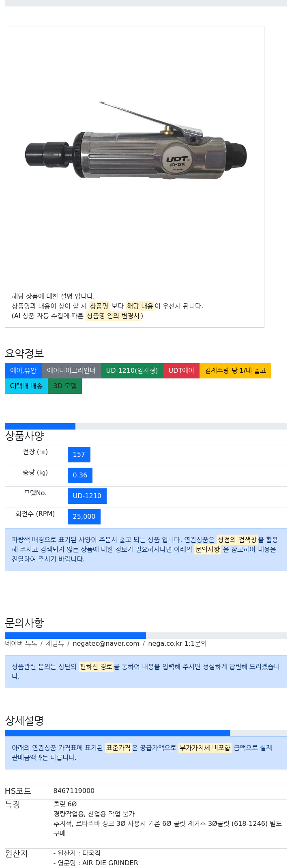292x868 pixels.
Task: Click the CJ택배 배송 tag
Action: coord(26,386)
